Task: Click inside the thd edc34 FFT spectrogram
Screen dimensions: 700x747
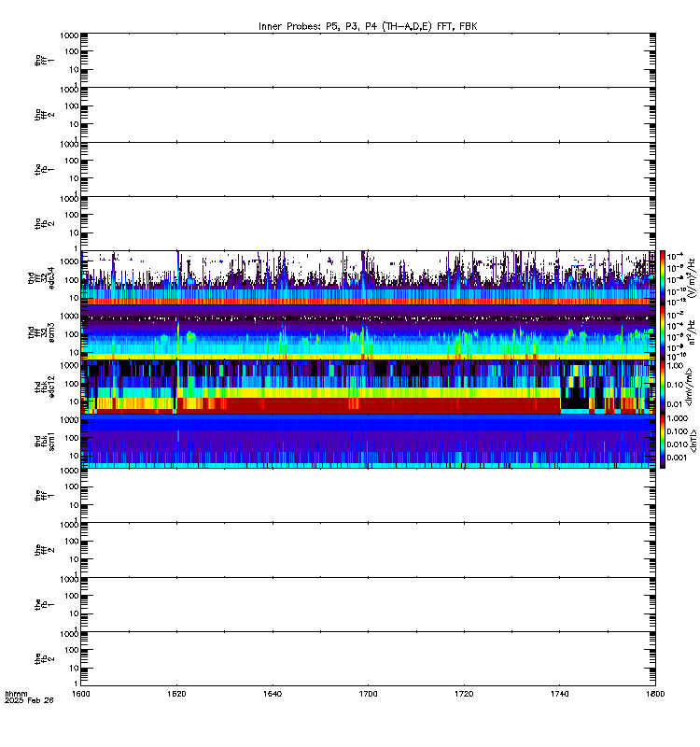Action: [x=368, y=277]
